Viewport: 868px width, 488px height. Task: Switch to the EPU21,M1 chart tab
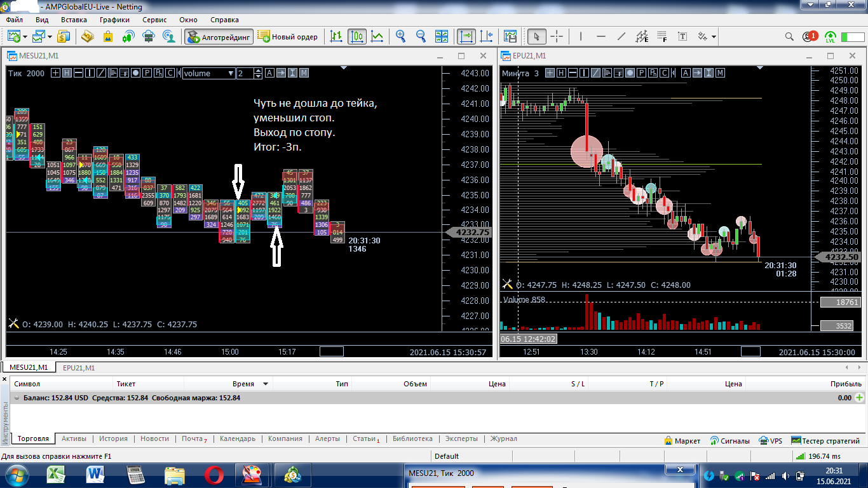click(x=79, y=367)
